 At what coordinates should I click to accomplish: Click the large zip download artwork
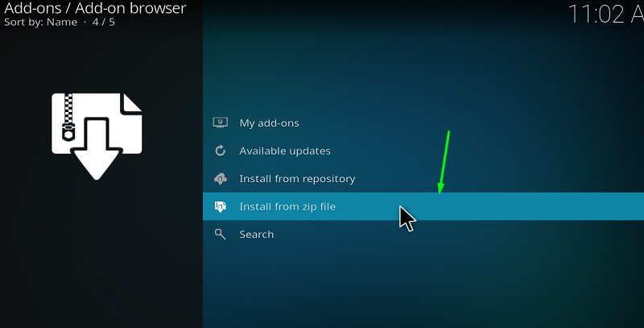tap(97, 136)
